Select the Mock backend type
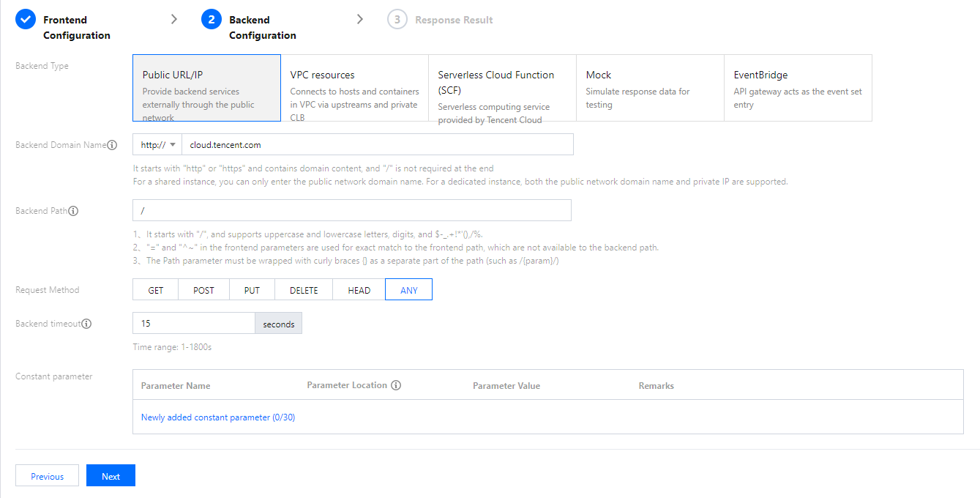 (x=650, y=88)
